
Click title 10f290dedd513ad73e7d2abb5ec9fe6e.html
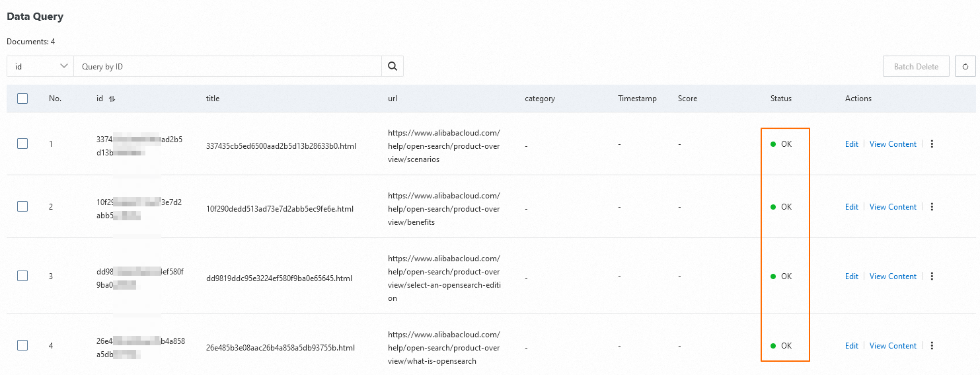[280, 208]
